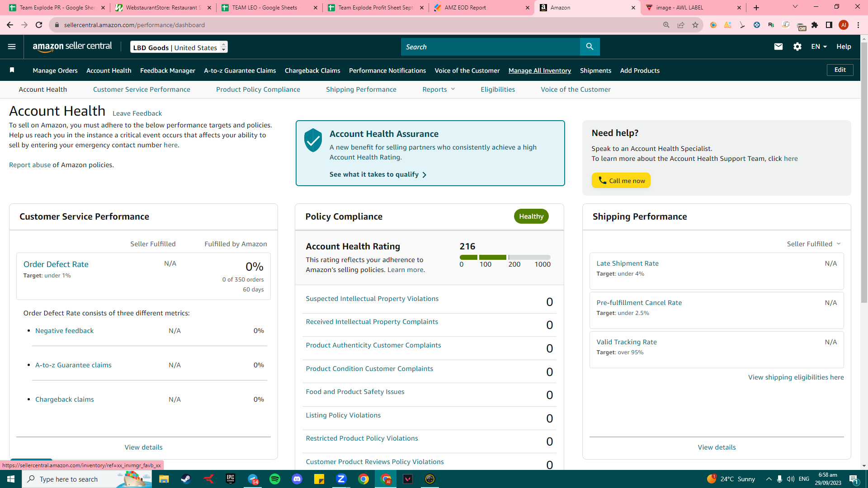Viewport: 868px width, 488px height.
Task: Open the browser side panel icon
Action: 829,25
